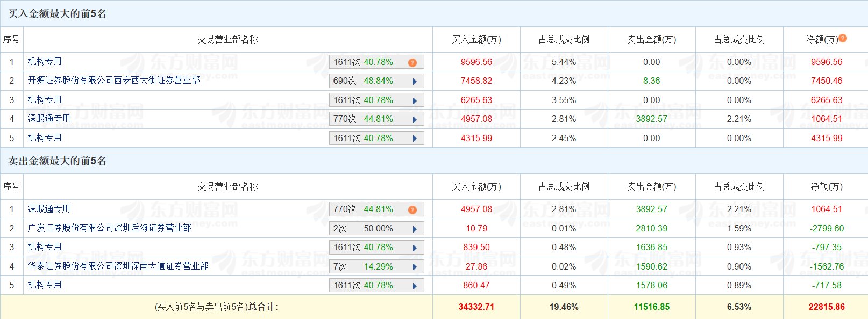This screenshot has height=319, width=868.
Task: Expand blue arrow in sell table row 5
Action: [415, 286]
